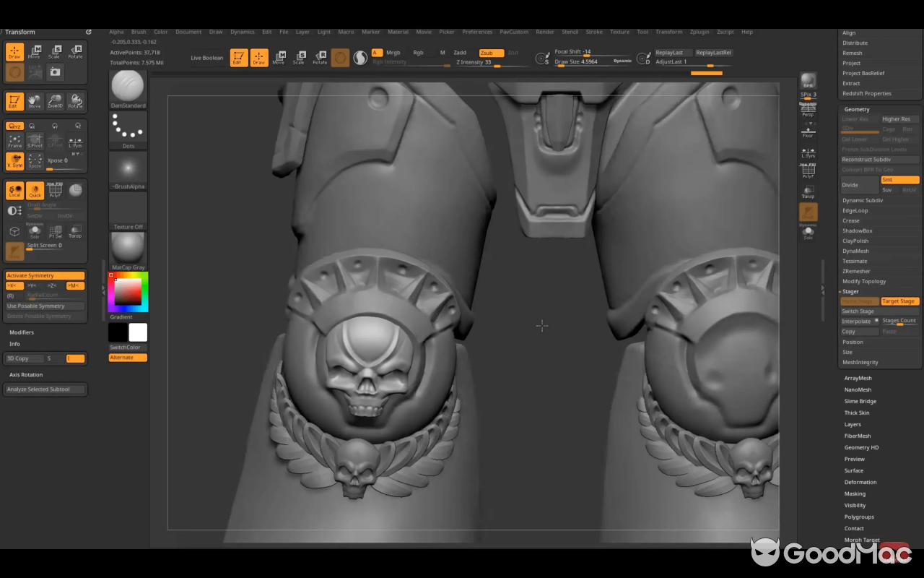Expand the Axis Rotation section

26,374
